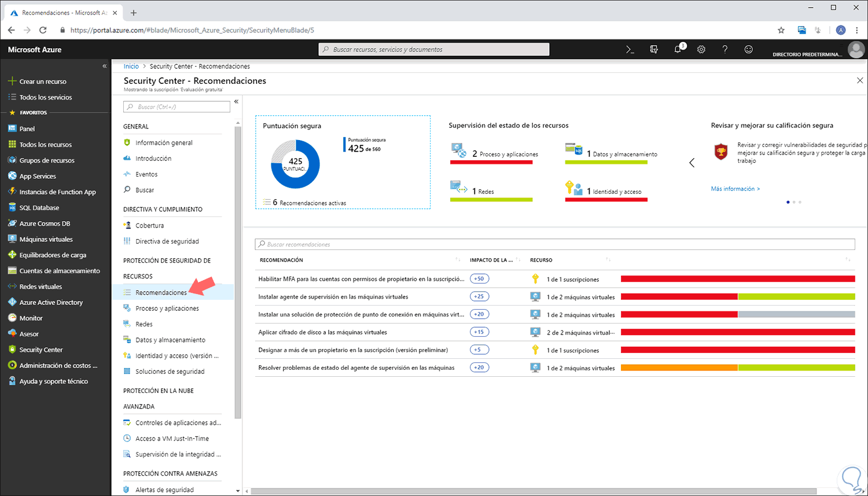Collapse the Security Center menu pane
868x496 pixels.
click(236, 102)
